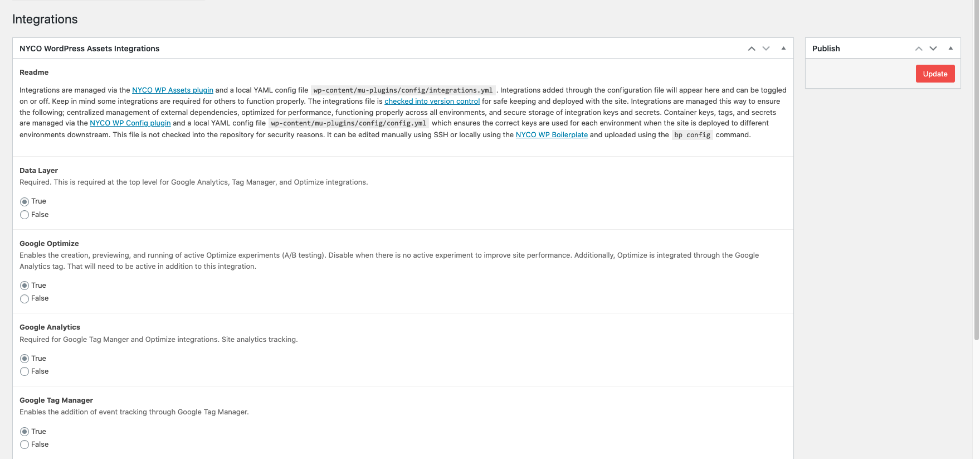Click the Google Optimize heading

[x=49, y=243]
